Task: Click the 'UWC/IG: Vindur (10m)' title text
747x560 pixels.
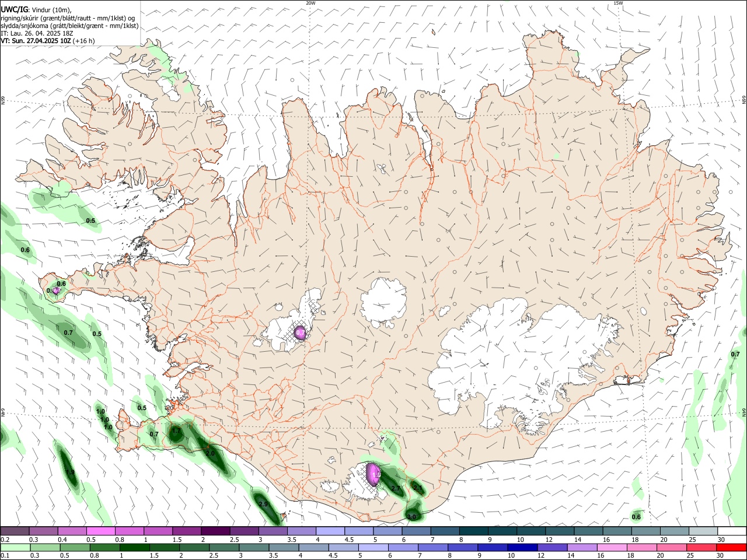Action: (36, 10)
